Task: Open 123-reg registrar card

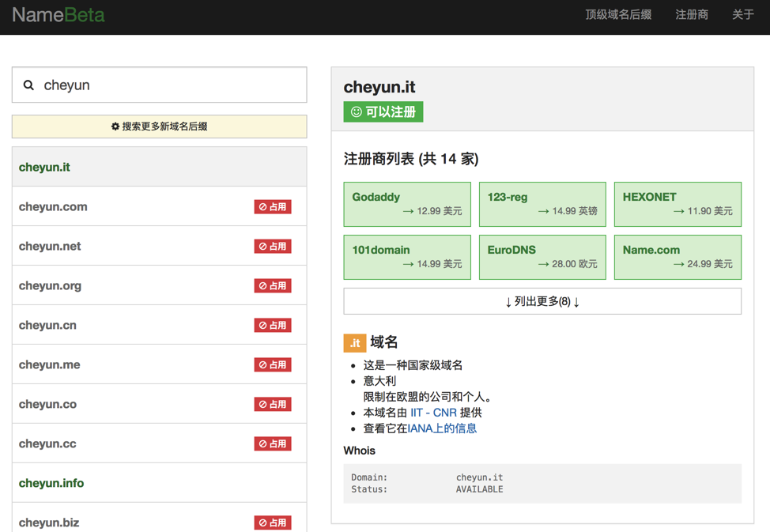Action: [x=542, y=205]
